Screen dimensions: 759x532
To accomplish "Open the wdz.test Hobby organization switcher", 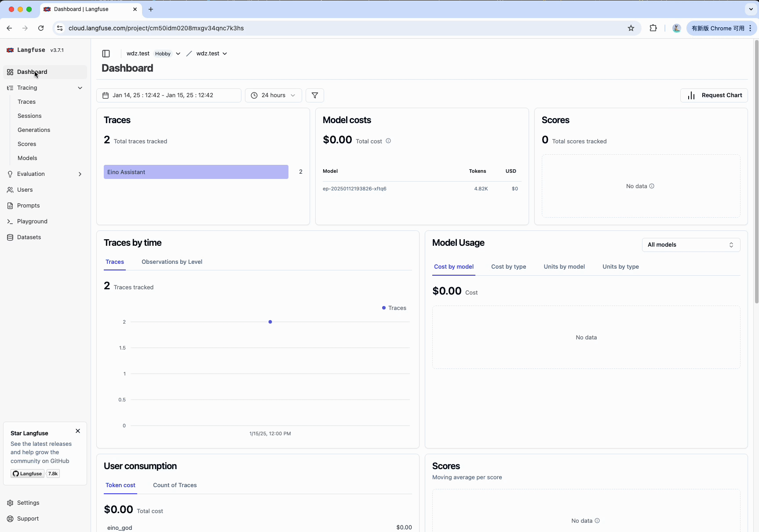I will [178, 54].
